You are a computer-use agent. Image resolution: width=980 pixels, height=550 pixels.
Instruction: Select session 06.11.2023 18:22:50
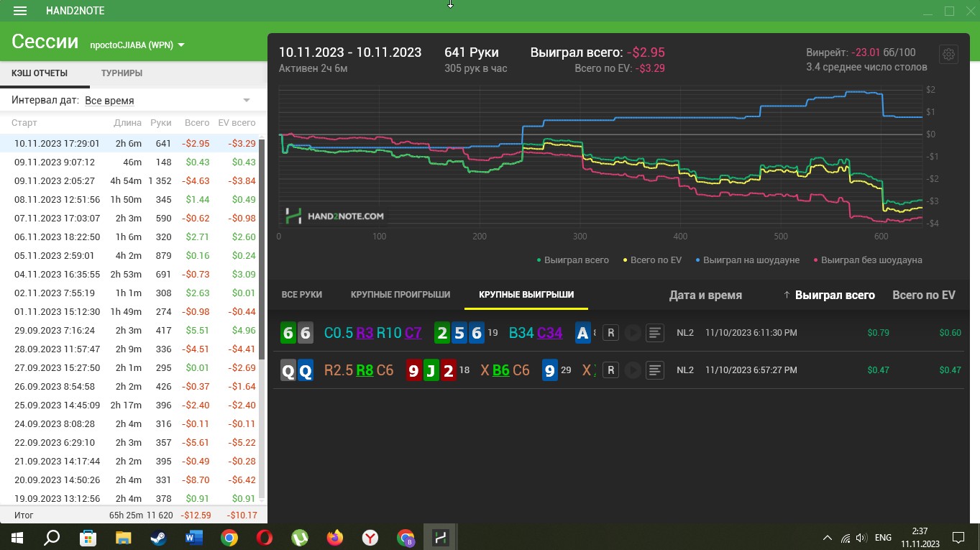click(x=129, y=237)
